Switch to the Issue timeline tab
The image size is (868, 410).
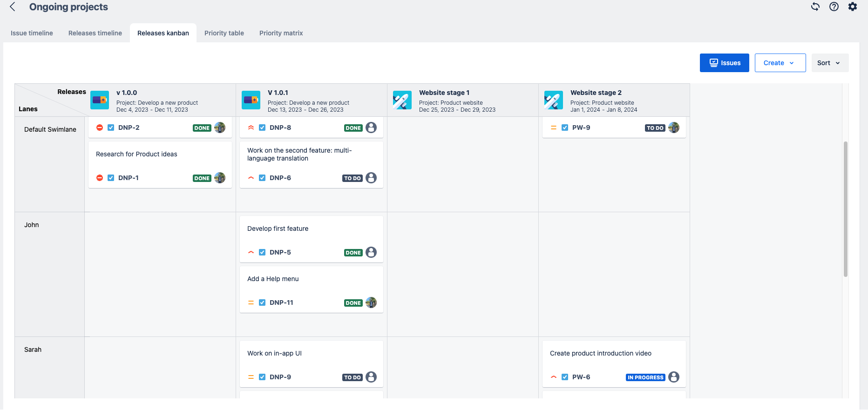point(32,33)
